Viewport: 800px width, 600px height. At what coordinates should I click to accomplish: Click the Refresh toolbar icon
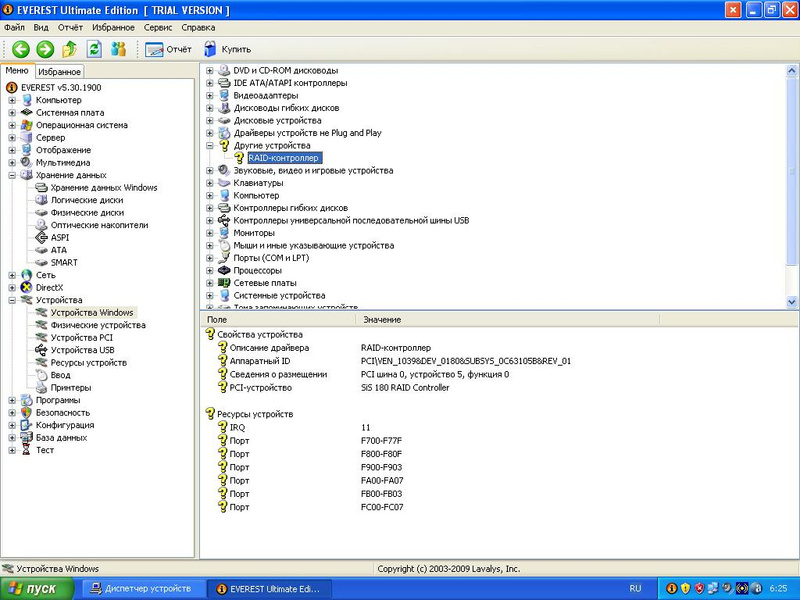point(95,49)
